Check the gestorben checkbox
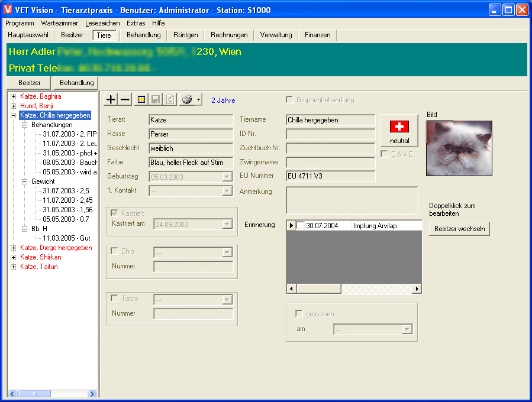Screen dimensions: 532x402 point(299,313)
